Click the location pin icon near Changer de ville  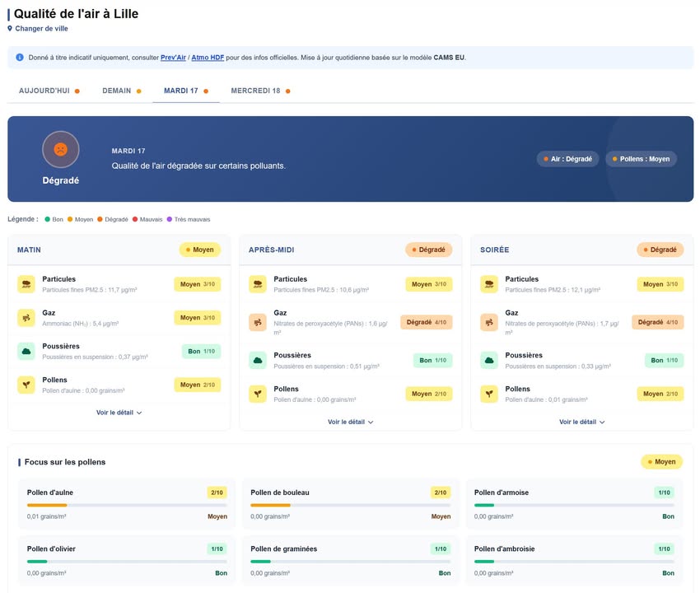tap(10, 29)
